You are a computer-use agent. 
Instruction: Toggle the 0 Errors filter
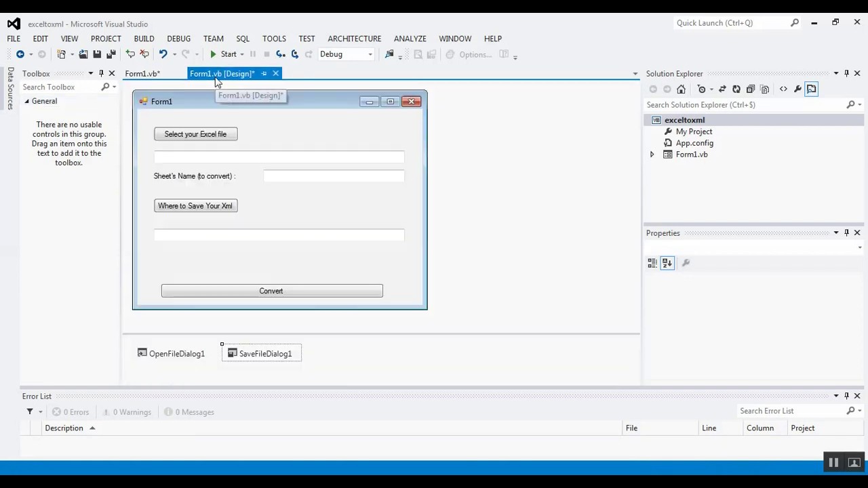[71, 412]
